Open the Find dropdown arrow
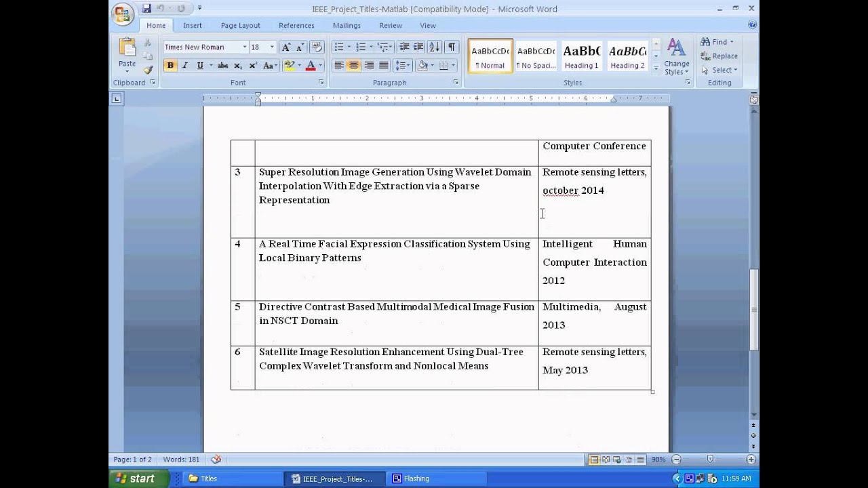The width and height of the screenshot is (868, 488). 732,42
